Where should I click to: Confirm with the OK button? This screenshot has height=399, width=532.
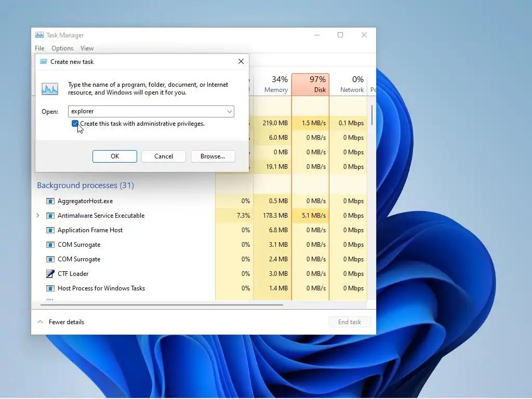tap(115, 156)
